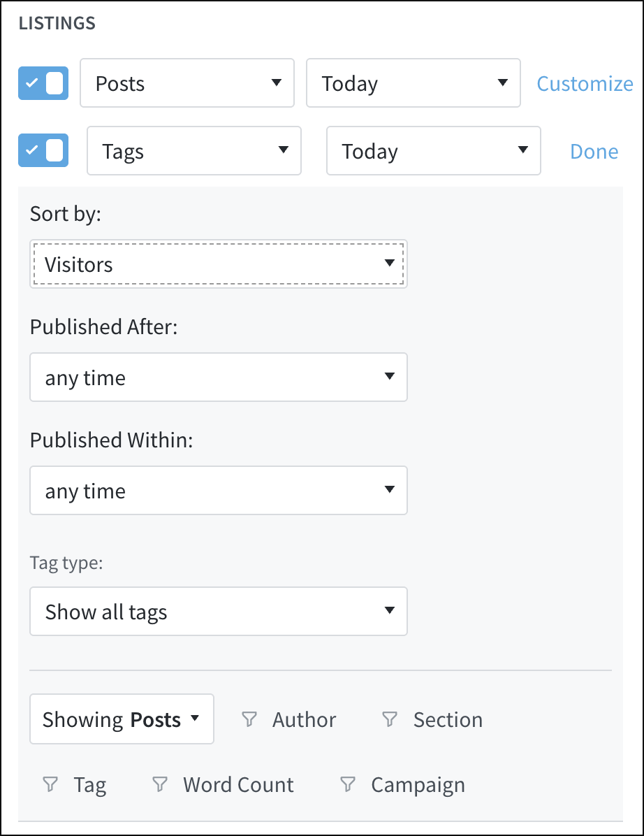Open the Sort by Visitors dropdown
The image size is (644, 836).
coord(219,264)
